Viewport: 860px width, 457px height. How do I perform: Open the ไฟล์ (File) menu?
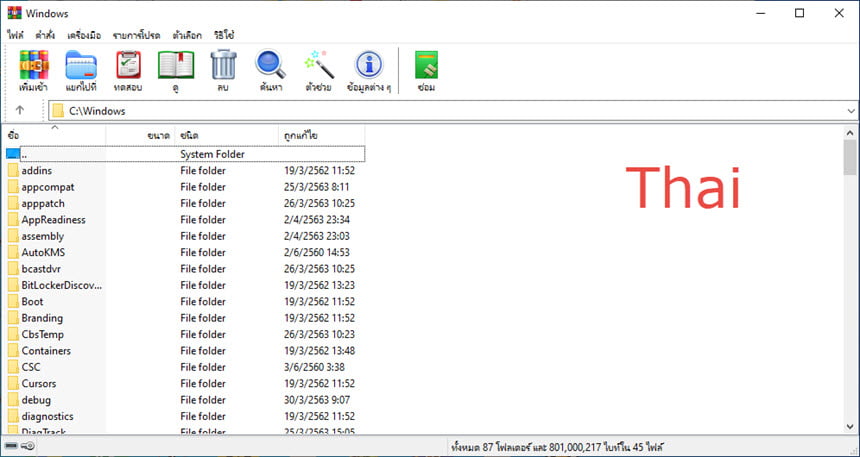click(15, 36)
